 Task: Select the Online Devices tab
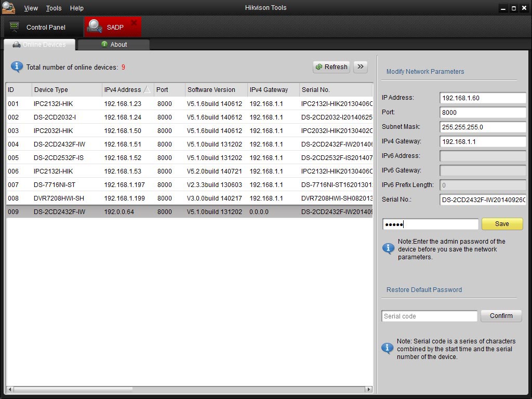(x=39, y=45)
